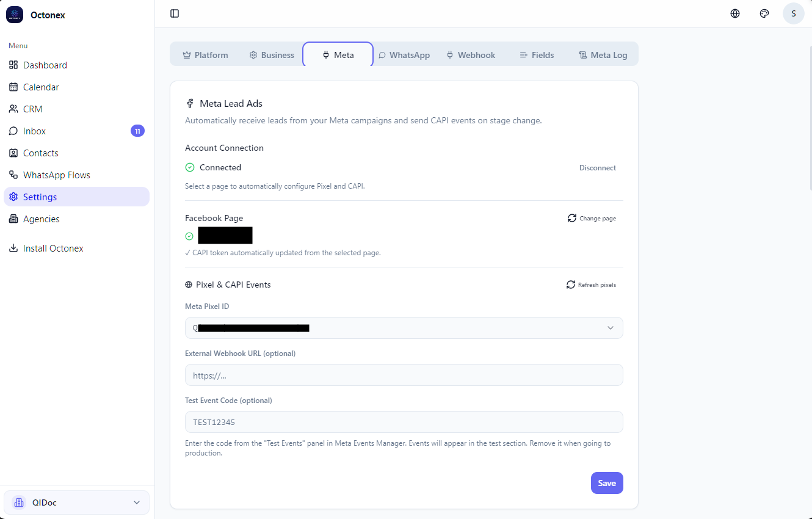Image resolution: width=812 pixels, height=519 pixels.
Task: Click the Facebook icon beside Meta Lead Ads
Action: point(190,104)
